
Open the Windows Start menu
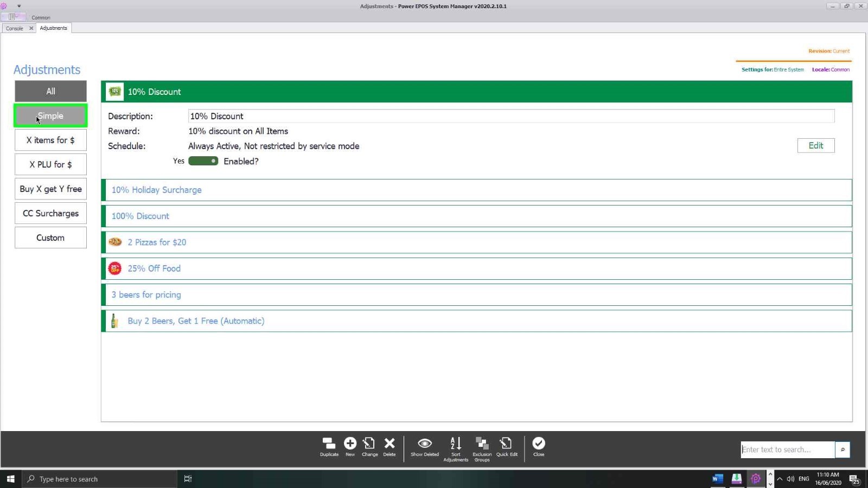[x=10, y=479]
